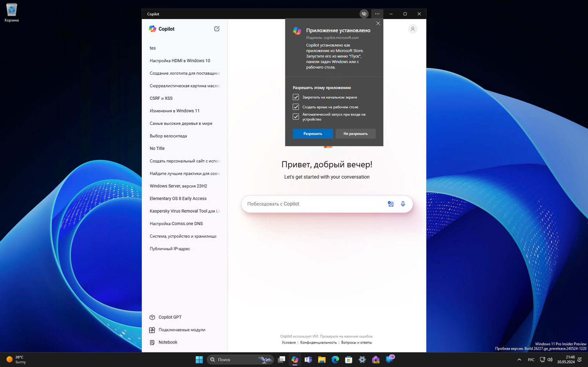Activate the microphone for voice input
Viewport: 588px width, 367px height.
click(x=403, y=204)
